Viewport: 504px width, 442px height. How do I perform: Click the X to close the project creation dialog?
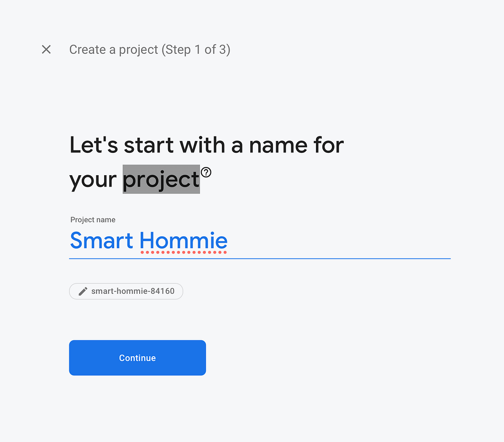tap(46, 49)
